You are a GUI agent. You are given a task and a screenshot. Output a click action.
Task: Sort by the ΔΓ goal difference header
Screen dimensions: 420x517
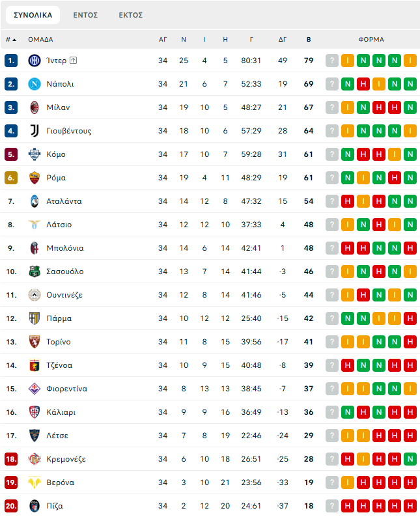pyautogui.click(x=283, y=39)
